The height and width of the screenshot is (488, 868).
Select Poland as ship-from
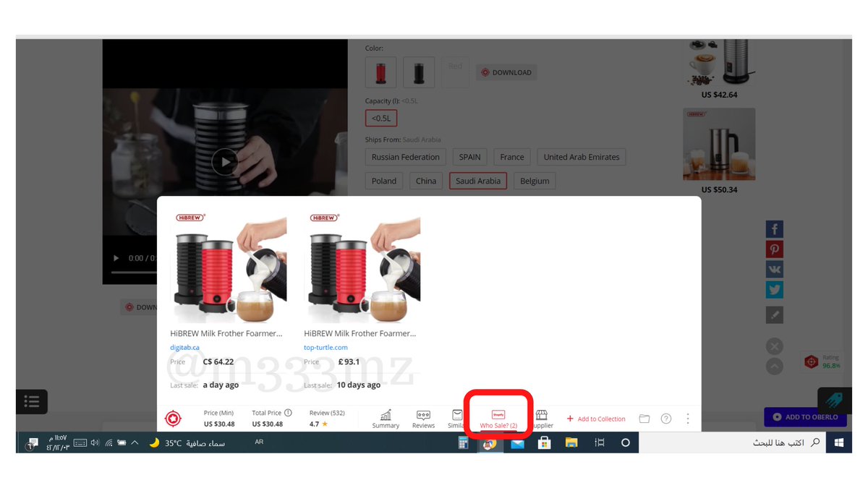click(384, 181)
